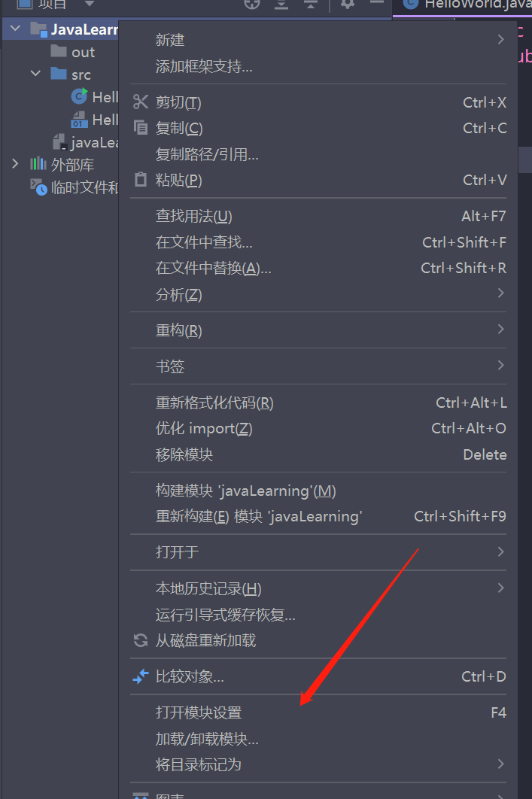Open the project view dropdown arrow
This screenshot has width=532, height=799.
[90, 4]
